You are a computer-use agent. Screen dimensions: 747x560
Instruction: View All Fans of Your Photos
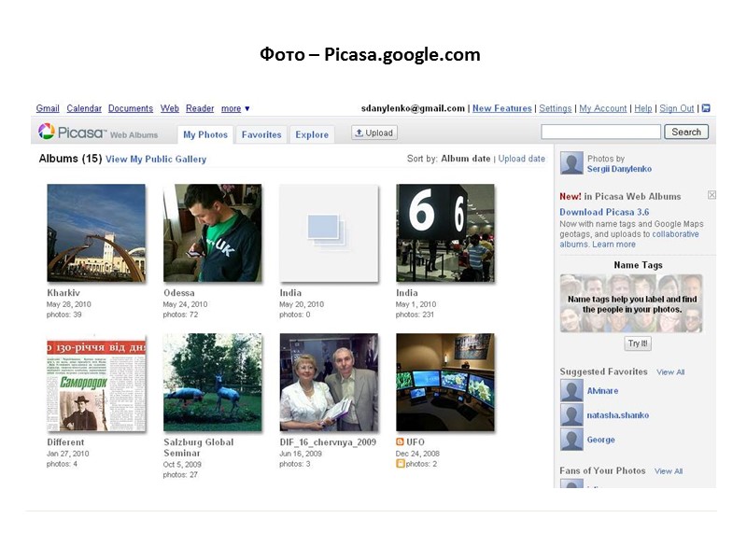point(669,471)
